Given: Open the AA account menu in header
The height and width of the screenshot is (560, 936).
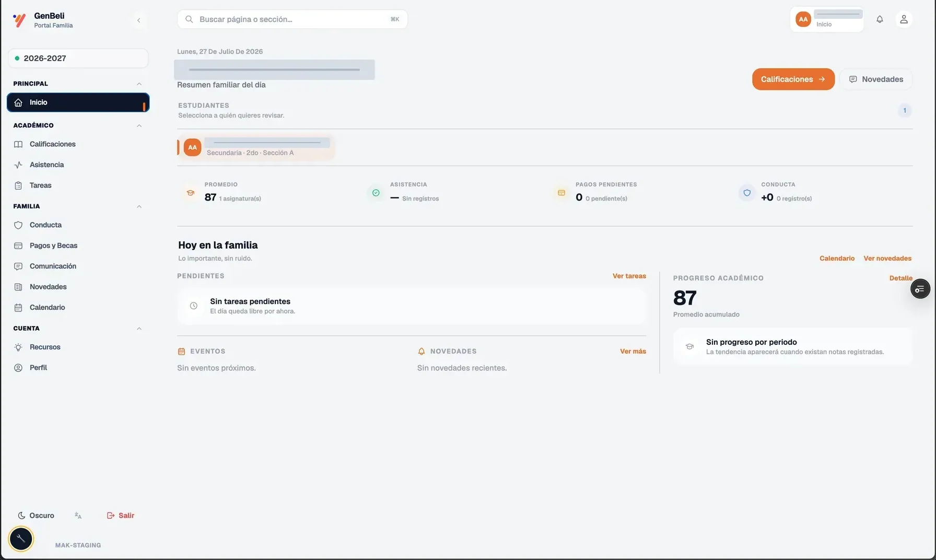Looking at the screenshot, I should pos(827,19).
